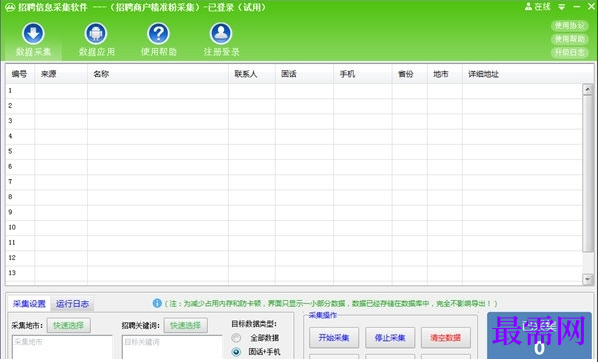This screenshot has width=604, height=362.
Task: Click into the 采集地市 input box
Action: (x=62, y=347)
